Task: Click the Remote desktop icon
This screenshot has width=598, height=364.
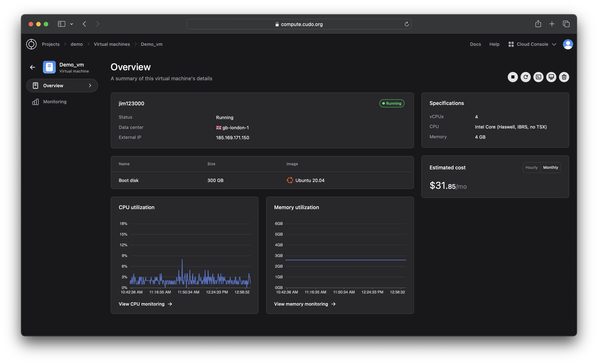Action: point(551,77)
